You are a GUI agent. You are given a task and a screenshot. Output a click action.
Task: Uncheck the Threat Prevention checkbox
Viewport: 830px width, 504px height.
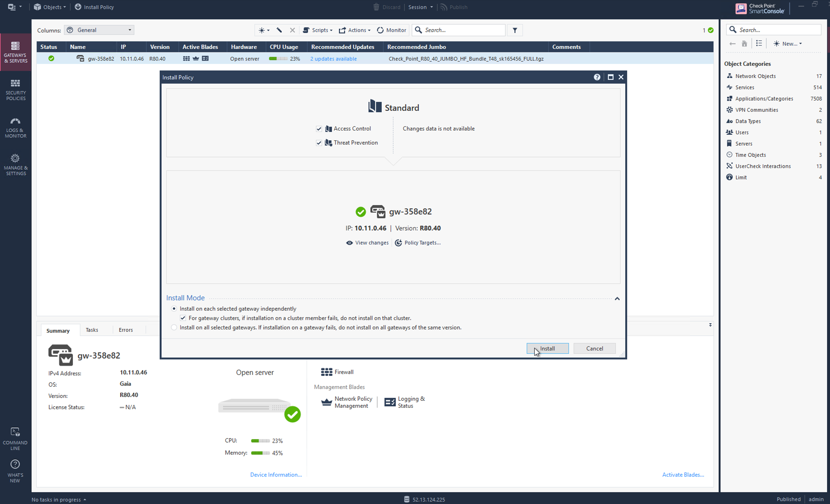pos(319,143)
